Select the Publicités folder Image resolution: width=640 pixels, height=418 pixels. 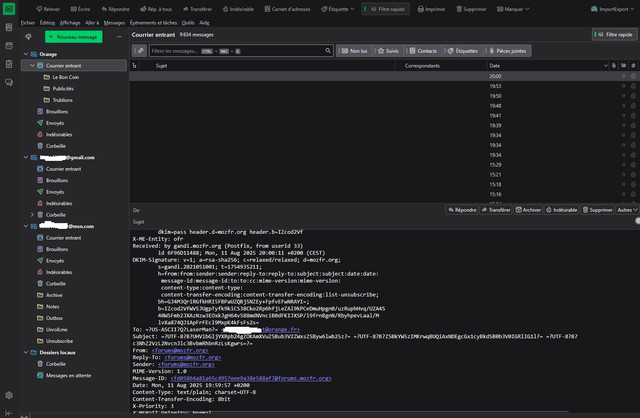[x=63, y=89]
